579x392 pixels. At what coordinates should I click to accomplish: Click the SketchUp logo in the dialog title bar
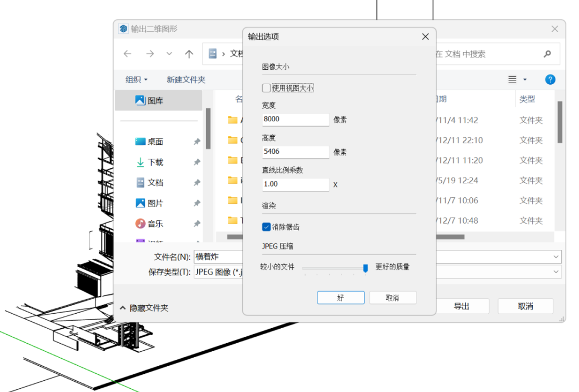pos(124,27)
